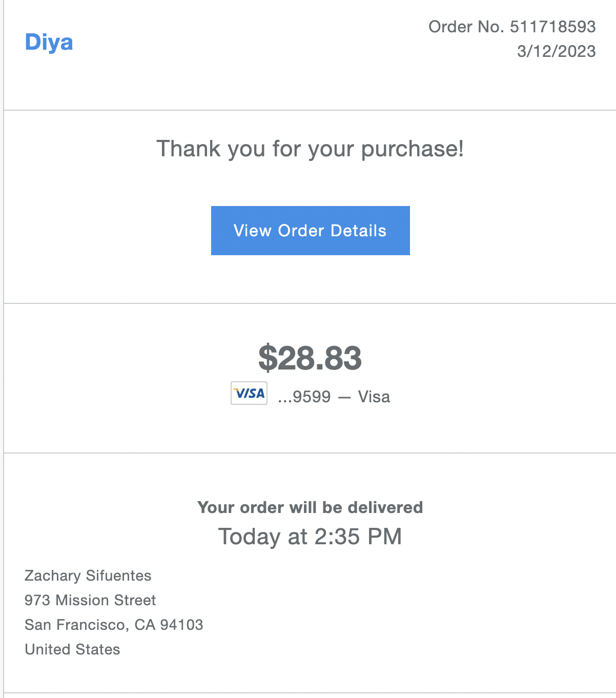The height and width of the screenshot is (698, 616).
Task: Click the Order No. label text
Action: [x=467, y=27]
